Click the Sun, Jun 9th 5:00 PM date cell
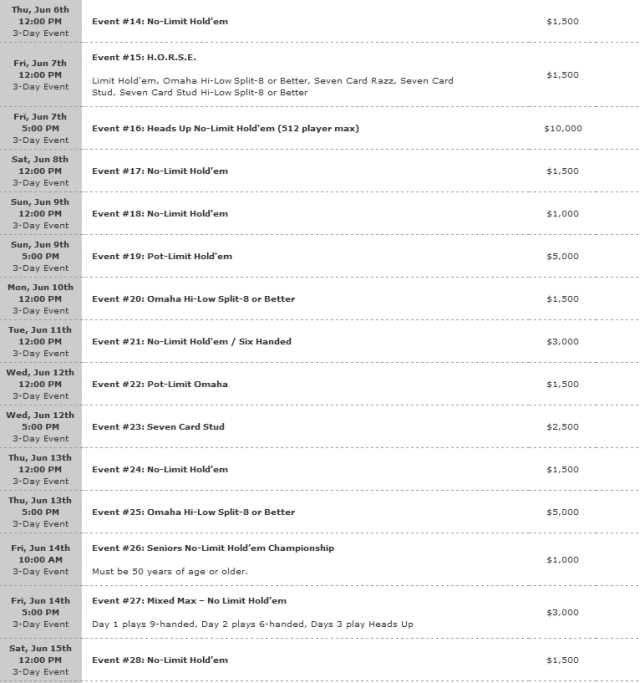640x683 pixels. pos(41,256)
